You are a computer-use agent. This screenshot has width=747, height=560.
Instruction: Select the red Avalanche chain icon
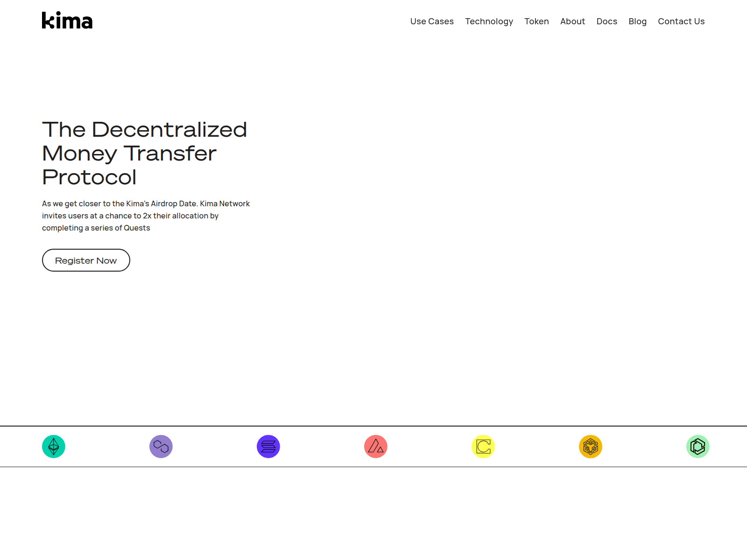tap(376, 447)
